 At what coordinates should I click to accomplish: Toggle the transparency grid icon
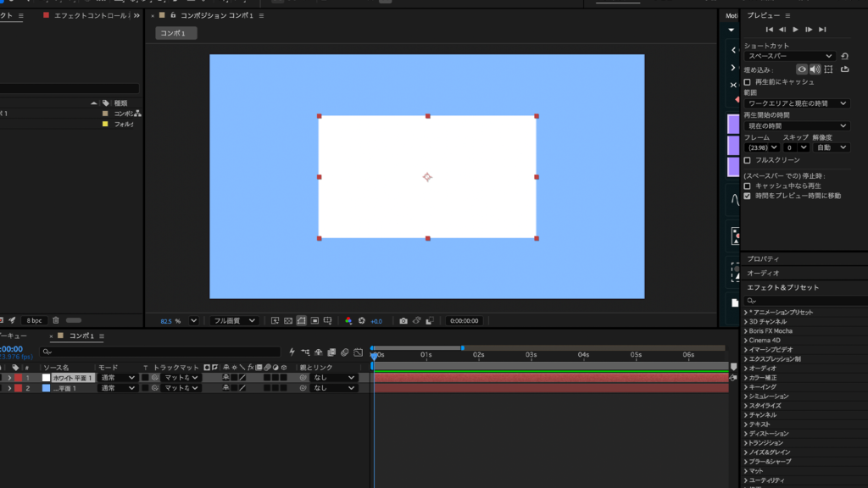[288, 321]
